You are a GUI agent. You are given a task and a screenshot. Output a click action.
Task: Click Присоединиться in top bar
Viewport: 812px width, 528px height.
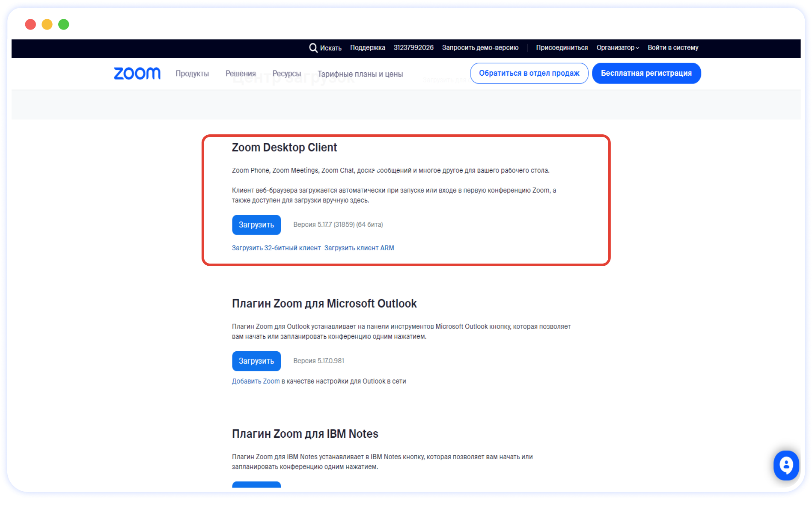(x=562, y=47)
